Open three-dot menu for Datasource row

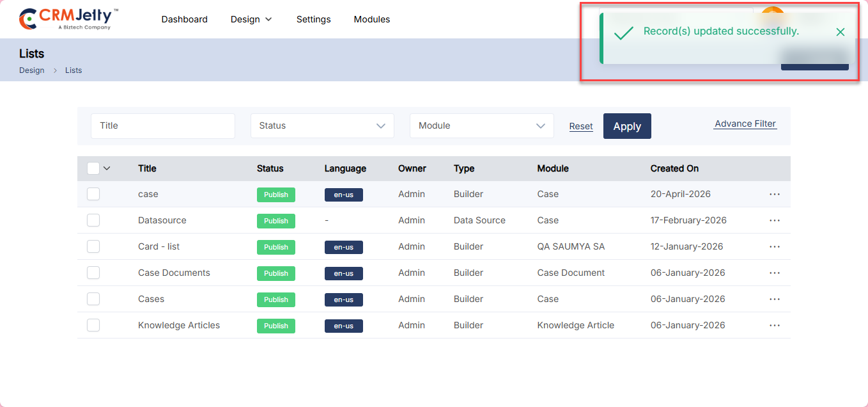coord(775,220)
